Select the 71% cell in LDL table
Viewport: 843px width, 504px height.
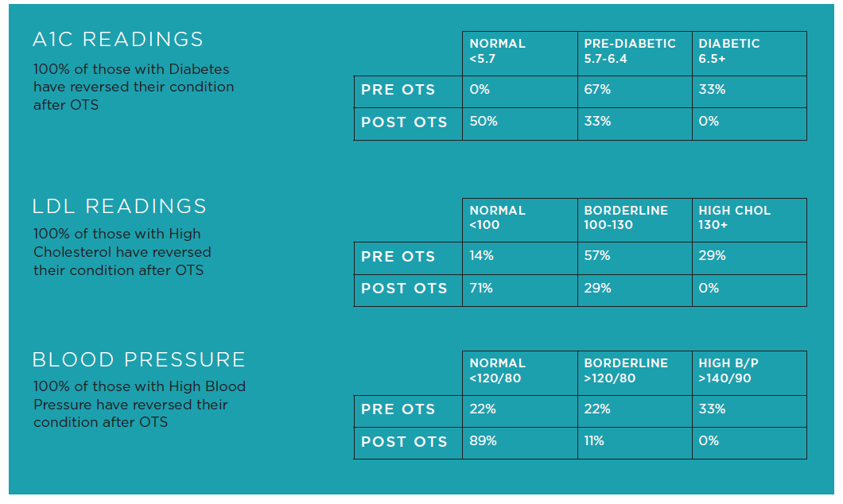pyautogui.click(x=481, y=288)
